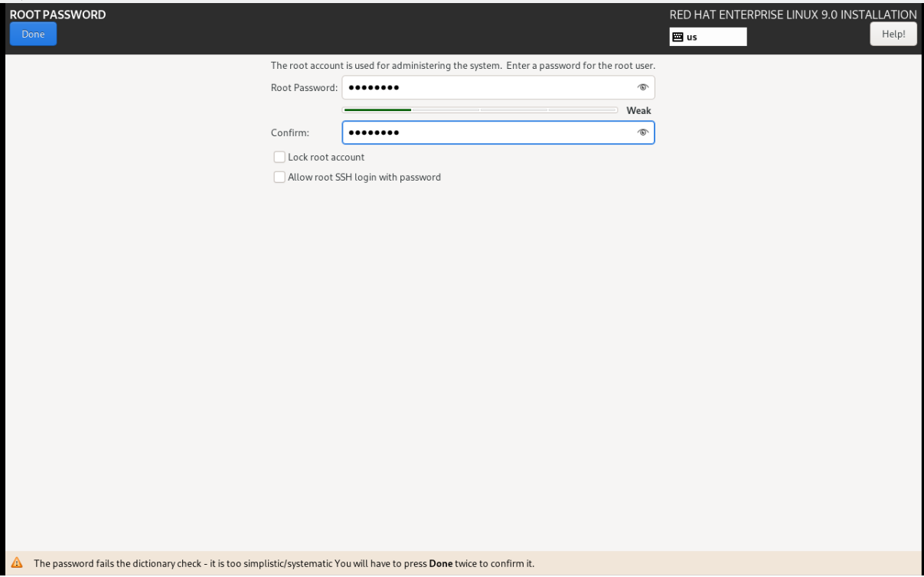Check Allow root SSH login with password
Viewport: 924px width, 577px height.
(x=279, y=177)
